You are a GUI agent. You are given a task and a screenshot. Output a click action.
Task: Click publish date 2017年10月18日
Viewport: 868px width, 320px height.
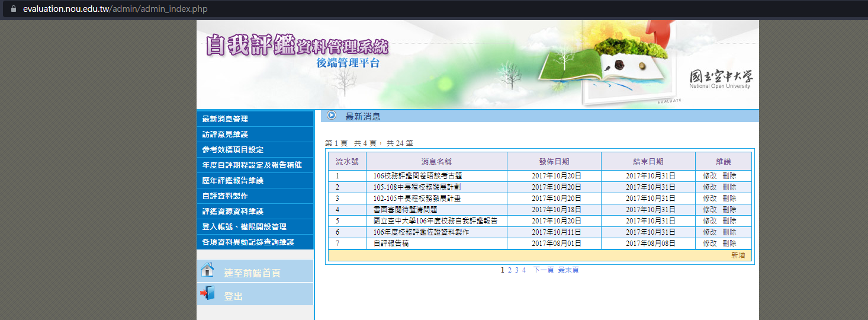point(557,210)
